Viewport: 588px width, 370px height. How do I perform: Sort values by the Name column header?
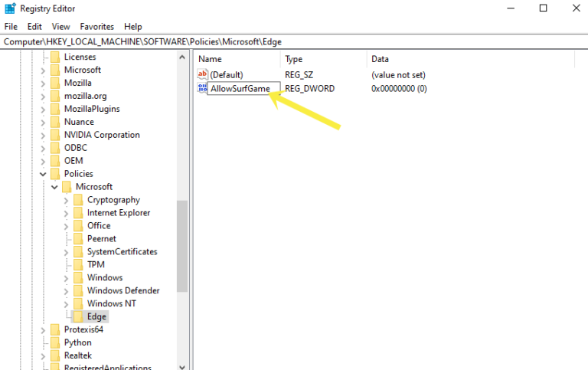(237, 59)
